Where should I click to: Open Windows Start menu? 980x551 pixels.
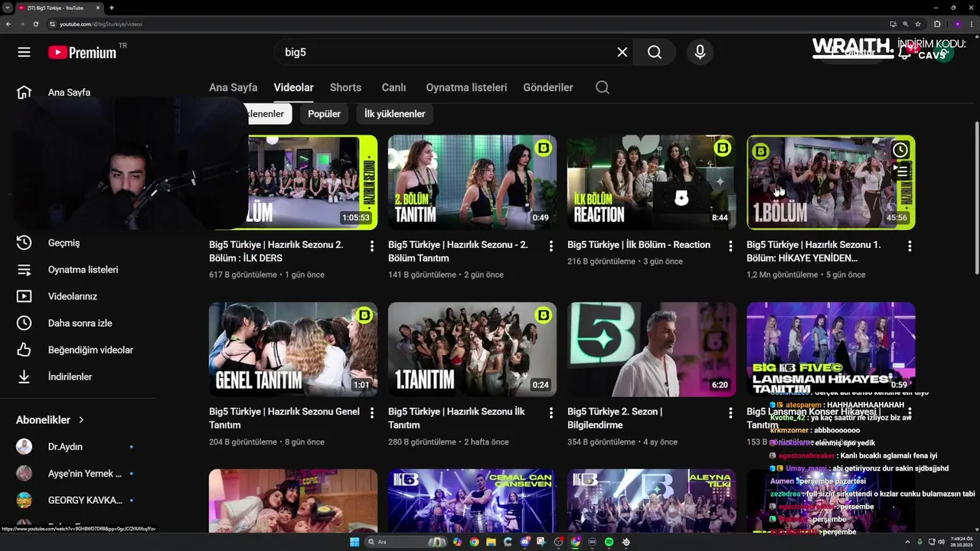click(354, 542)
